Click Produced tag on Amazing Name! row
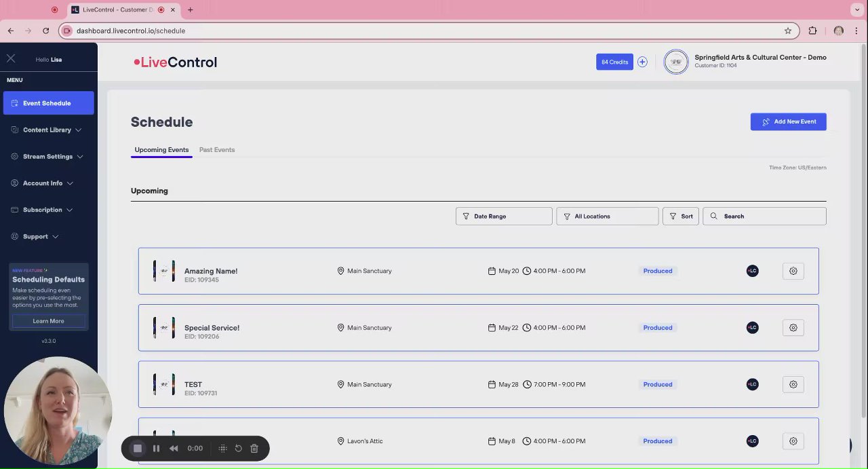 (658, 271)
